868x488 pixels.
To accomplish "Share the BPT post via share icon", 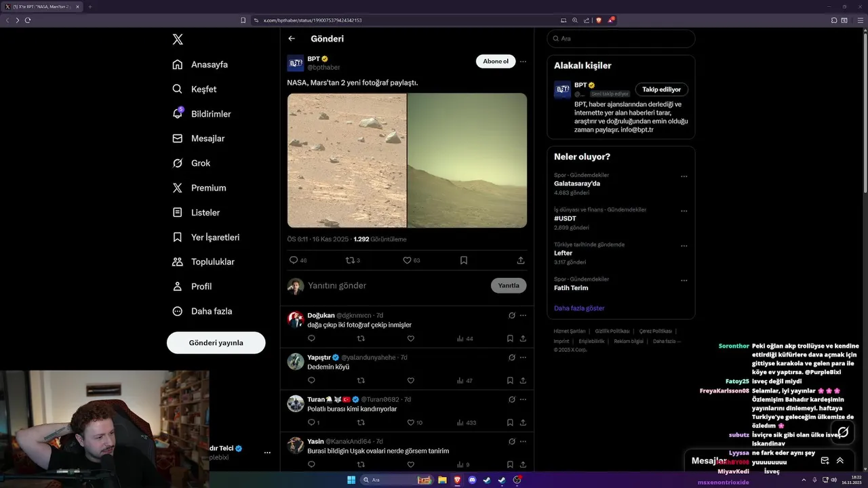I will 521,260.
